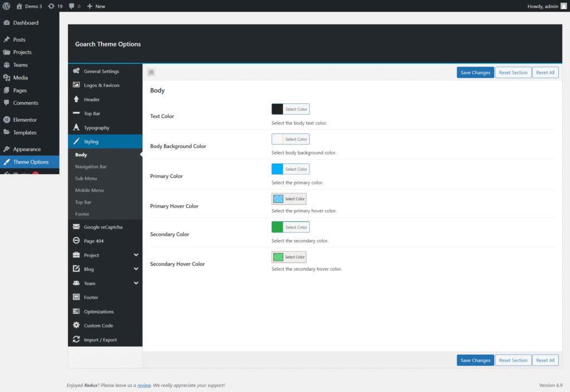Select the Sub Menu styling item
The height and width of the screenshot is (392, 570).
(x=86, y=178)
